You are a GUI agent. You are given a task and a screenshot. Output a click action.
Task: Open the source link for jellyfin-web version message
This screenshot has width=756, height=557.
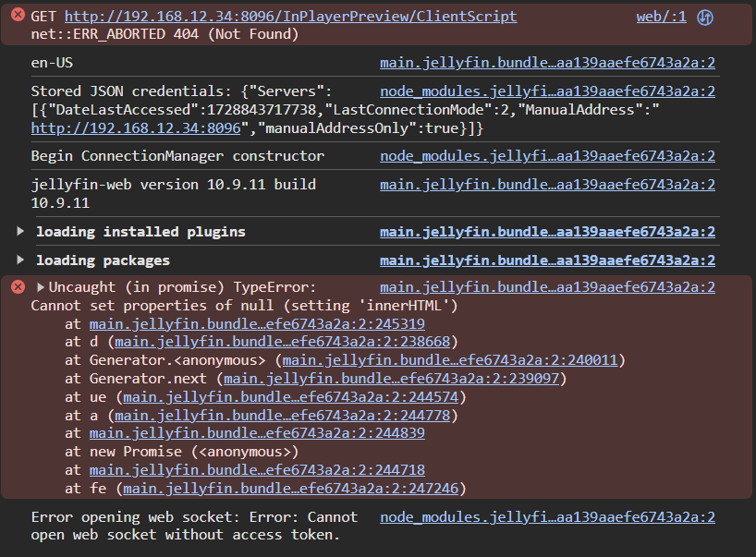pos(547,184)
